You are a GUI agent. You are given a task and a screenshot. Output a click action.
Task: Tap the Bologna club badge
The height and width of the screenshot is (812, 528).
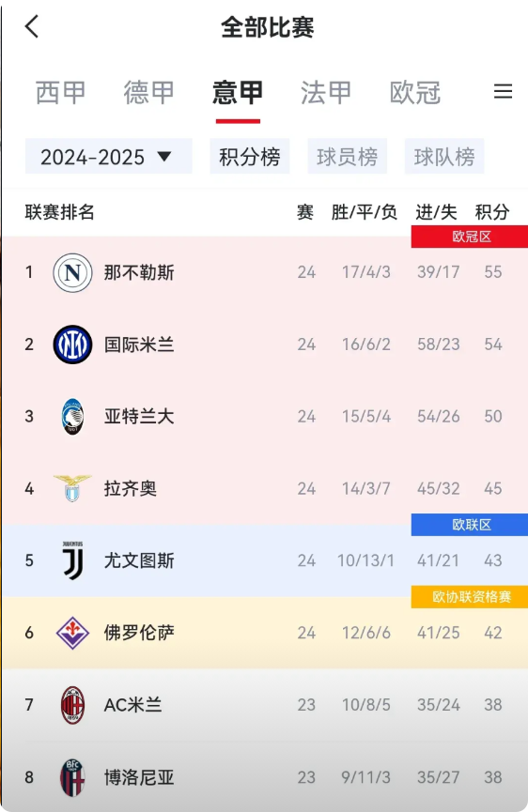72,777
